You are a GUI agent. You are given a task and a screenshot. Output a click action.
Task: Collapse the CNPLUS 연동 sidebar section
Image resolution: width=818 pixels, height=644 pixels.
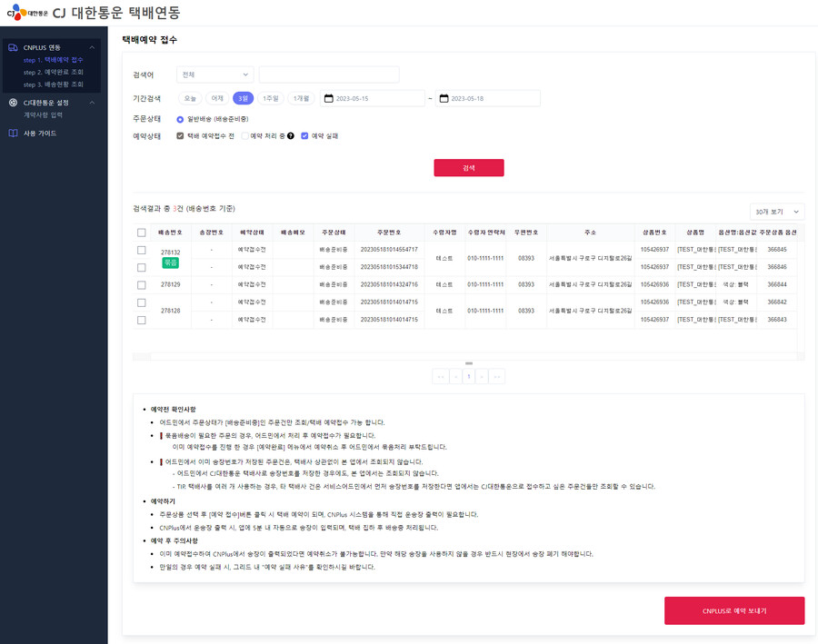tap(92, 47)
